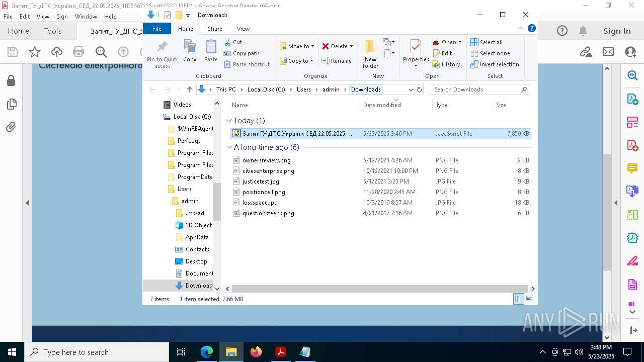Click Acrobat star bookmark icon
Viewport: 644px width, 362px height.
pyautogui.click(x=35, y=52)
